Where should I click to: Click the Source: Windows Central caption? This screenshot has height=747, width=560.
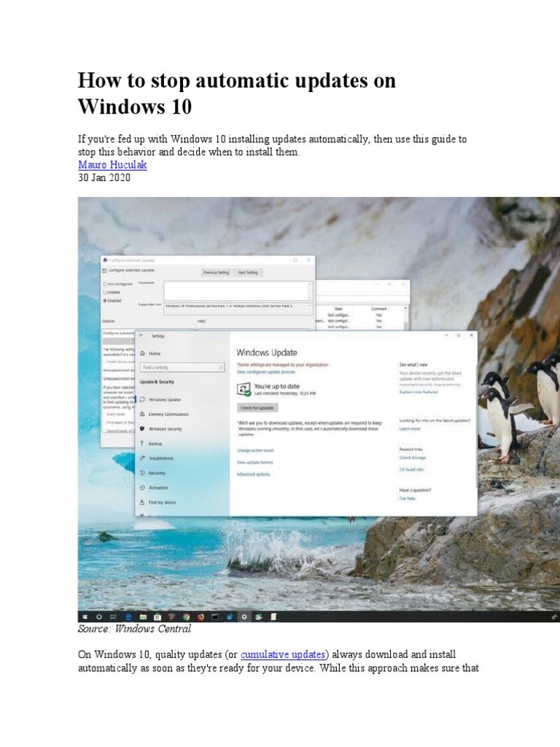tap(134, 629)
